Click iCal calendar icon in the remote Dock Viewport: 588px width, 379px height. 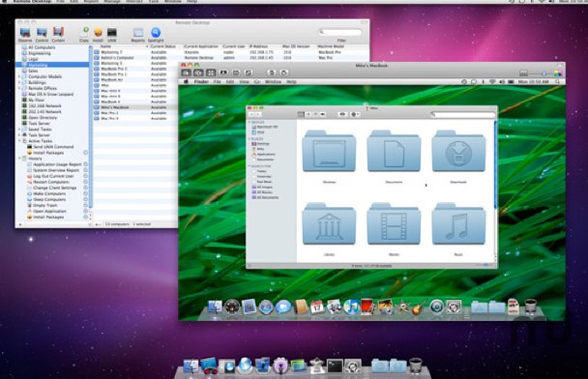317,307
